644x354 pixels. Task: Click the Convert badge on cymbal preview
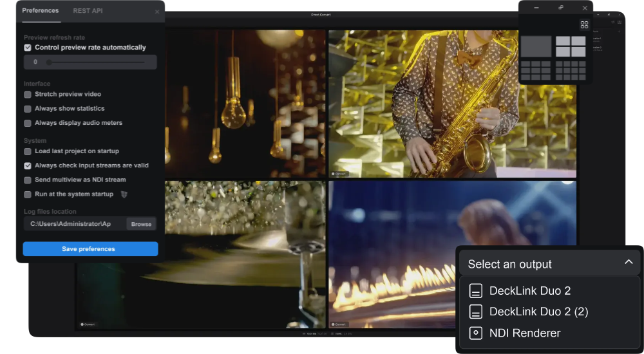pyautogui.click(x=88, y=324)
